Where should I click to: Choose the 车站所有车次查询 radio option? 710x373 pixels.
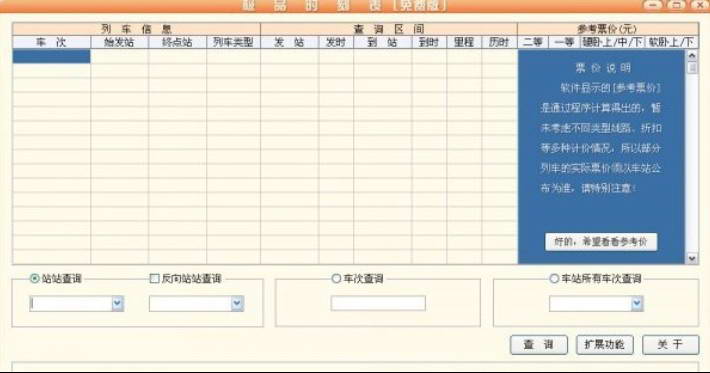point(554,278)
